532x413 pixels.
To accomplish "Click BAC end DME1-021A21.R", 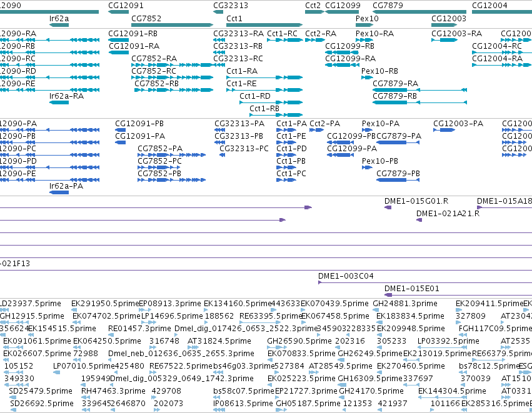I will point(419,220).
